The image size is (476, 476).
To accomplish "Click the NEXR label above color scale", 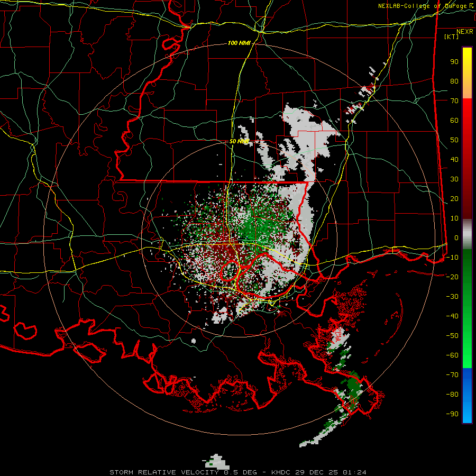I will (x=465, y=32).
